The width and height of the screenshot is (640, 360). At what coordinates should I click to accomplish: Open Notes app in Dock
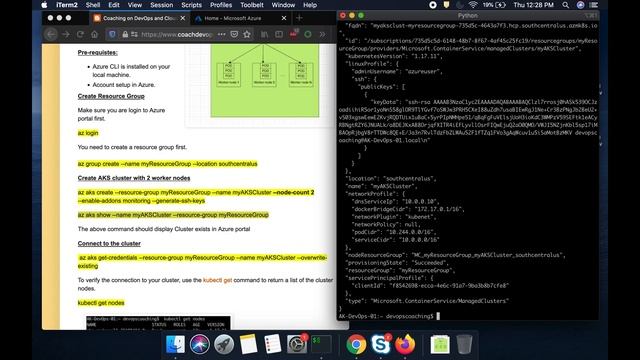pyautogui.click(x=248, y=344)
